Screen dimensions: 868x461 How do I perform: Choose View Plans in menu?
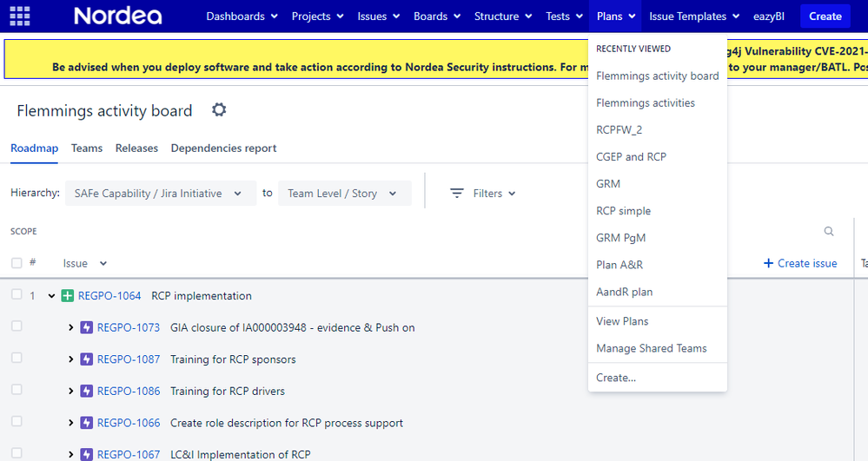(x=658, y=321)
